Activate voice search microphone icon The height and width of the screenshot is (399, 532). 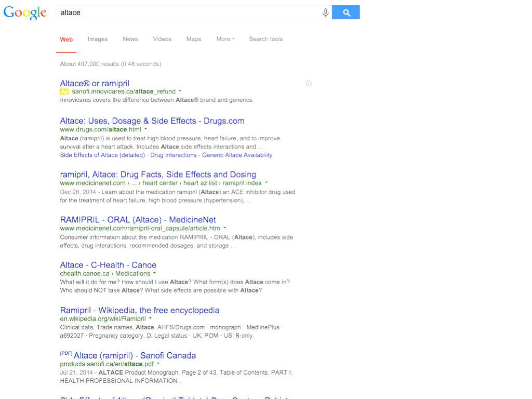tap(325, 12)
